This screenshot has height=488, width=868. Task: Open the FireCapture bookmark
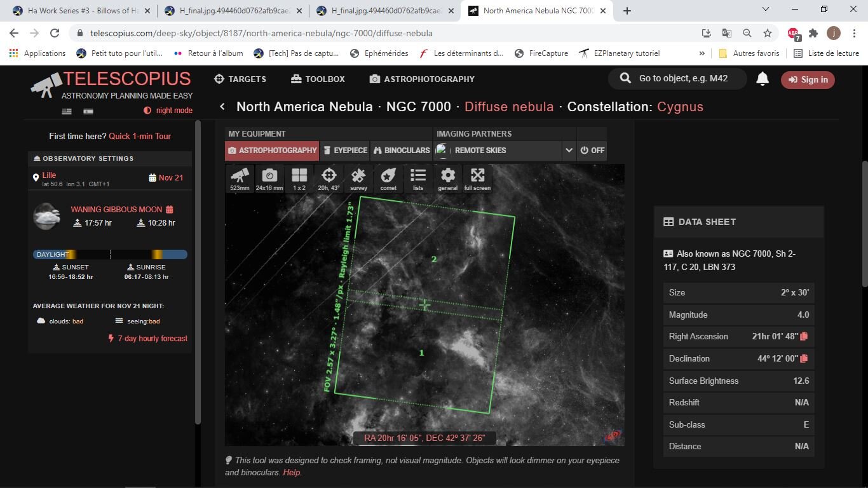[x=541, y=53]
